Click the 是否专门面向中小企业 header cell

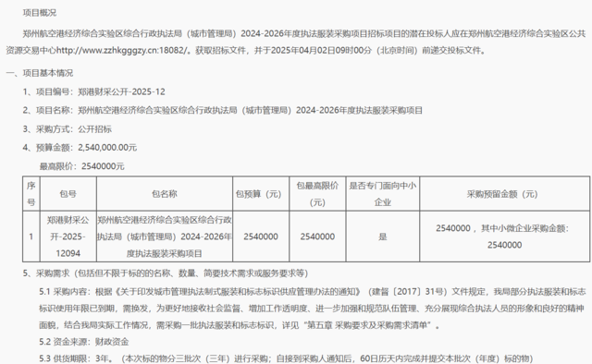click(x=382, y=193)
